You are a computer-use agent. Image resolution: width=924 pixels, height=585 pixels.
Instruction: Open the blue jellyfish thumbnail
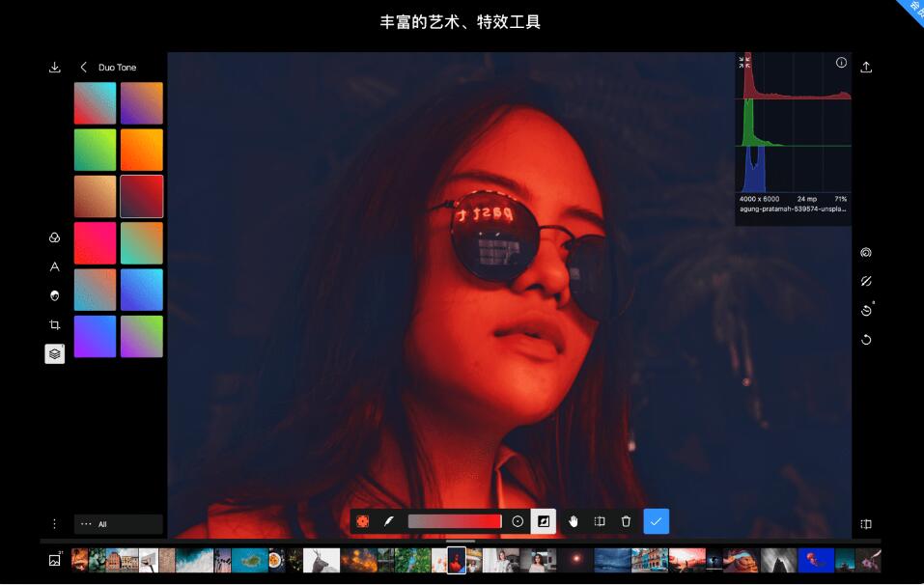[816, 560]
